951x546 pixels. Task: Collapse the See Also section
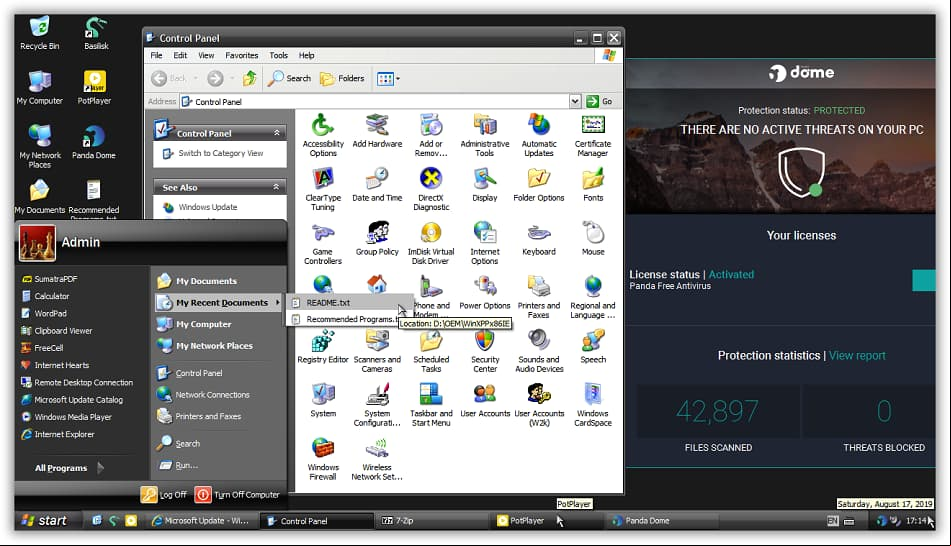tap(277, 187)
